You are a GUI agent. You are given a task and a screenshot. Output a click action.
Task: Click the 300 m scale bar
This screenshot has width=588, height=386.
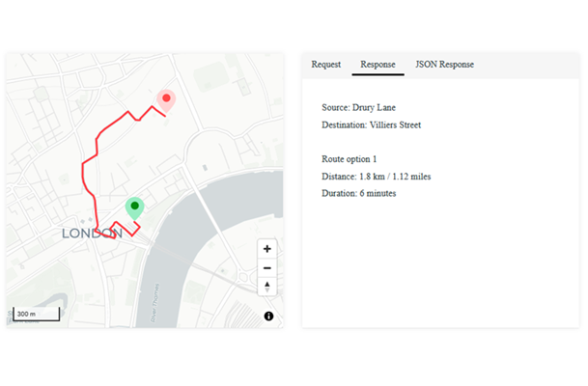click(x=37, y=315)
